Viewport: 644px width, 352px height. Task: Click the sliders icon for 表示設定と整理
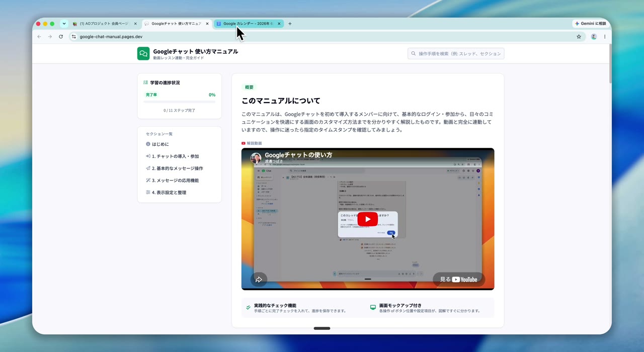[148, 193]
